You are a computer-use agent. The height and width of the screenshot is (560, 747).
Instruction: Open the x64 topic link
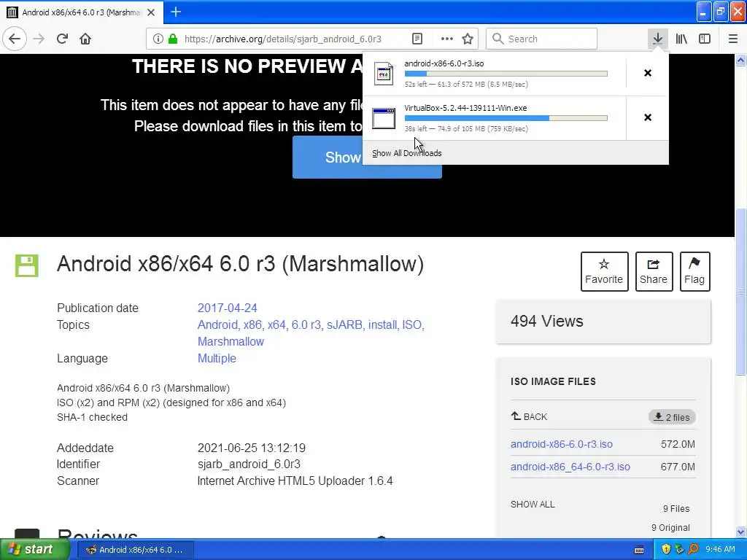point(276,324)
